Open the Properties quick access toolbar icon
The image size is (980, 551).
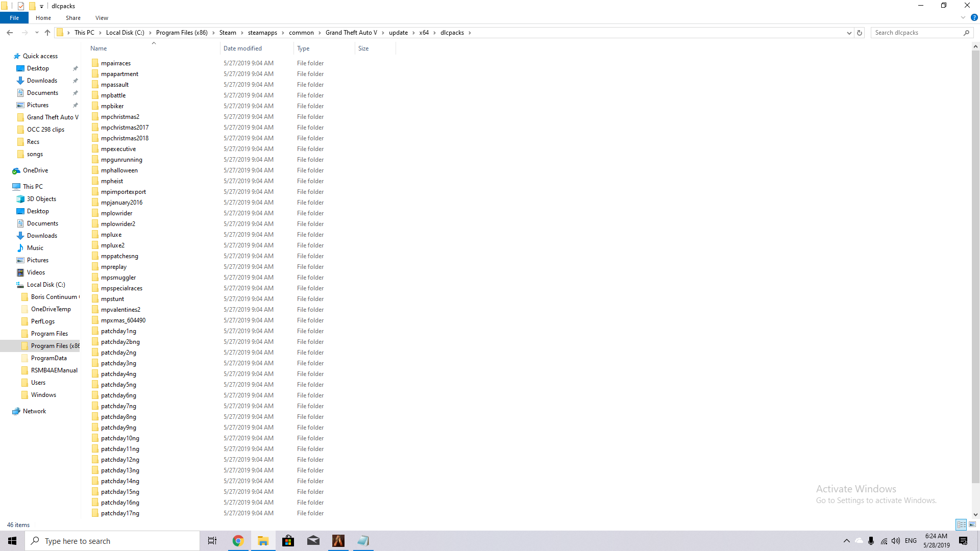pyautogui.click(x=21, y=6)
